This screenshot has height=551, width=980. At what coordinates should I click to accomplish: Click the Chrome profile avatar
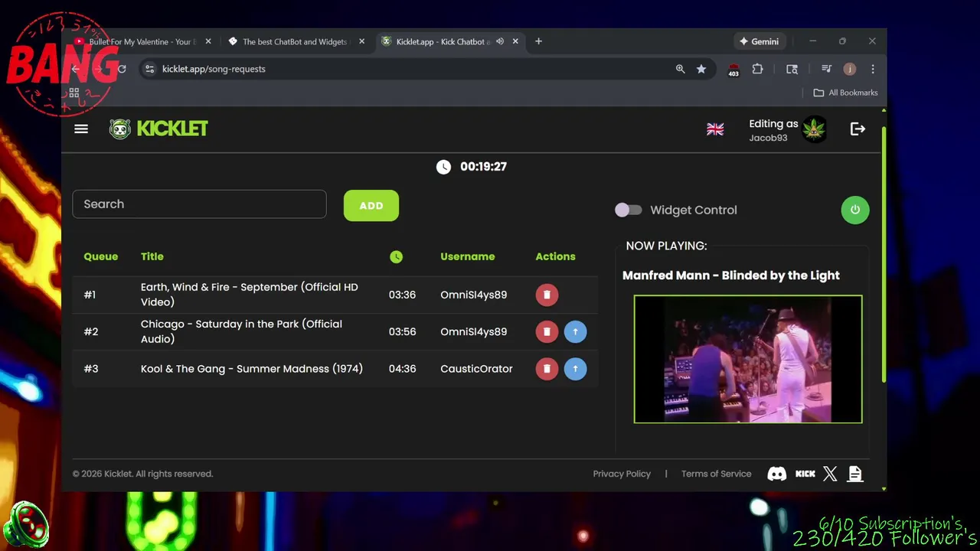pos(850,69)
